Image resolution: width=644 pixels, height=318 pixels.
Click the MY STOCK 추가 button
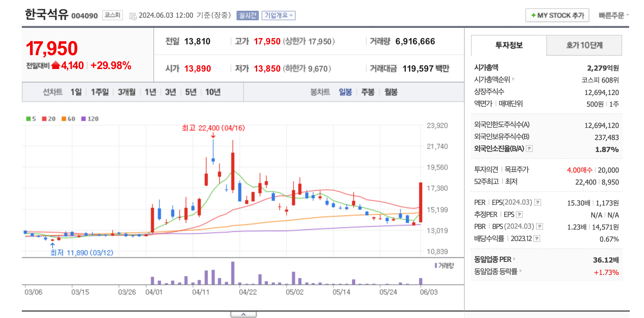[x=557, y=15]
